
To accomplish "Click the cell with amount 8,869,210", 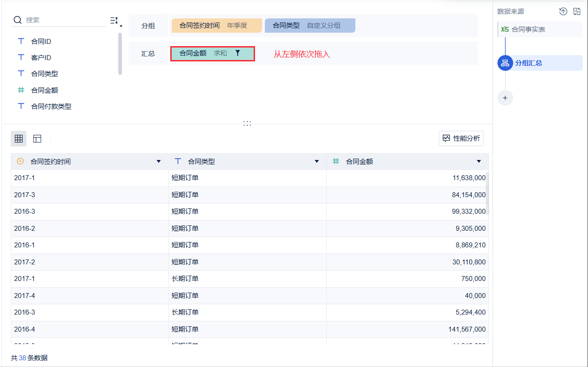I will [407, 245].
